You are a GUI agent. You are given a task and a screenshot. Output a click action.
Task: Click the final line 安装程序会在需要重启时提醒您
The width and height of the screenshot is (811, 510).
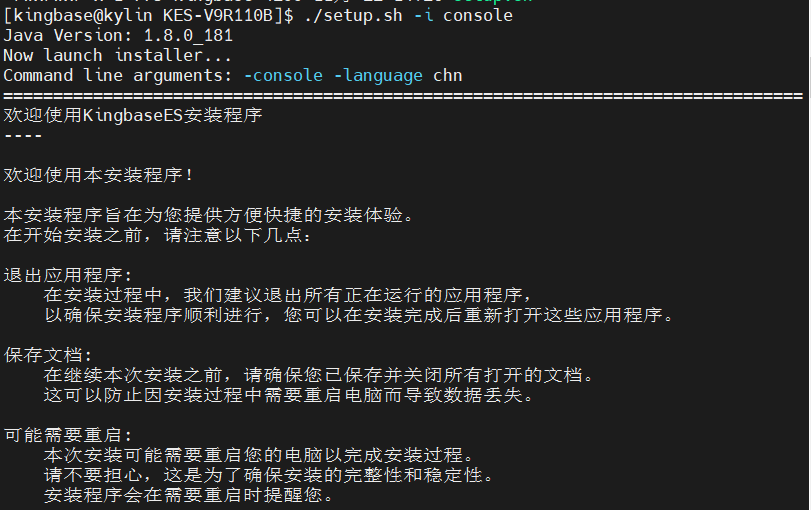(x=189, y=495)
